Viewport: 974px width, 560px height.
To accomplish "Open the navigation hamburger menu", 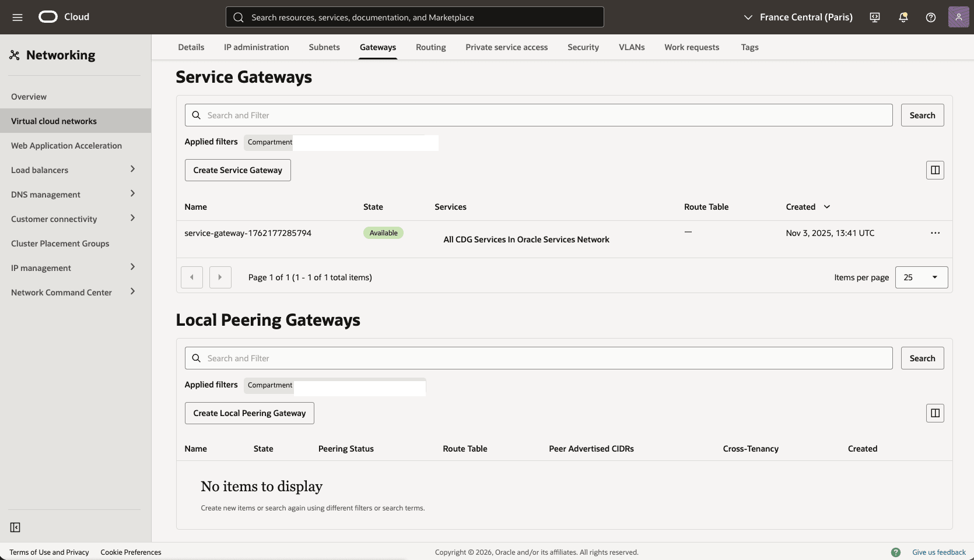I will tap(17, 17).
